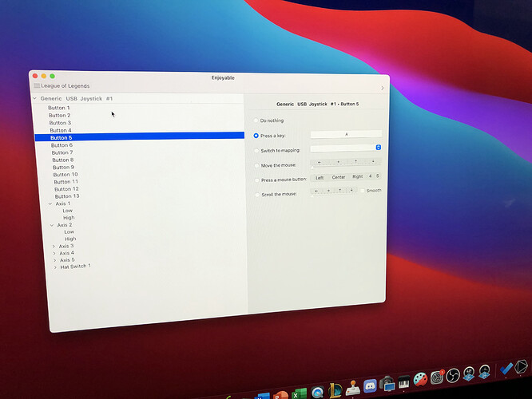Select Button 8 in the list
Viewport: 532px width, 399px height.
[x=63, y=160]
